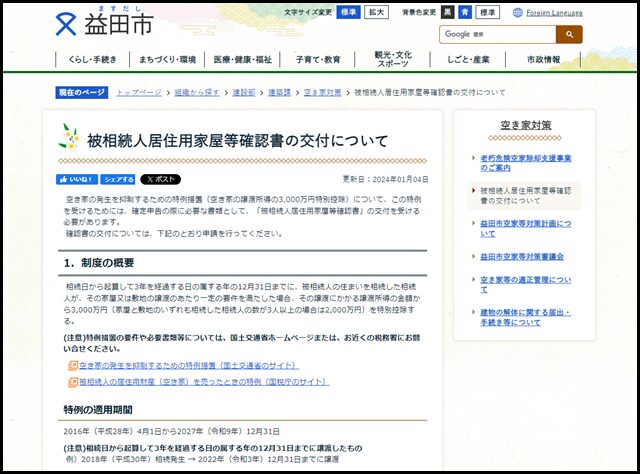Open the しごと・産業 menu
This screenshot has height=474, width=640.
(x=468, y=60)
